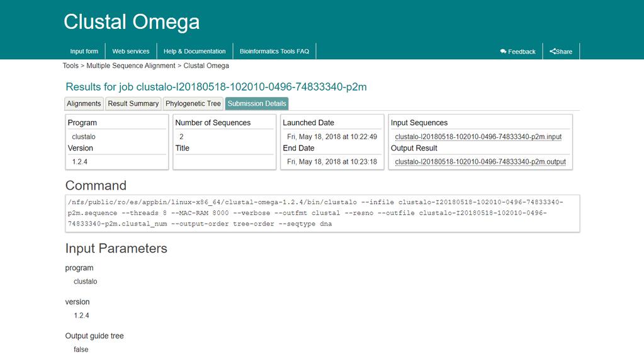Screen dimensions: 644x354
Task: Open Help & Documentation page
Action: click(x=195, y=52)
